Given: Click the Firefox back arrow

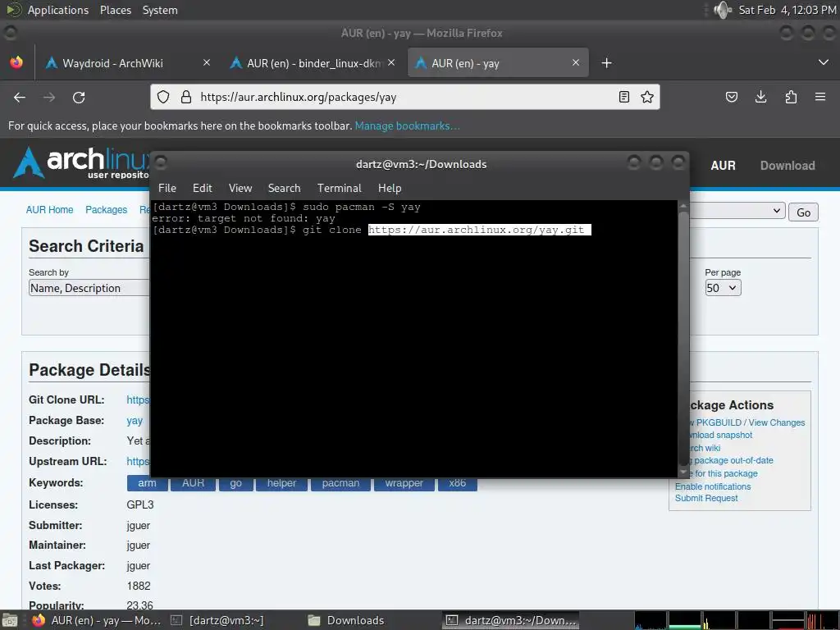Looking at the screenshot, I should click(20, 98).
